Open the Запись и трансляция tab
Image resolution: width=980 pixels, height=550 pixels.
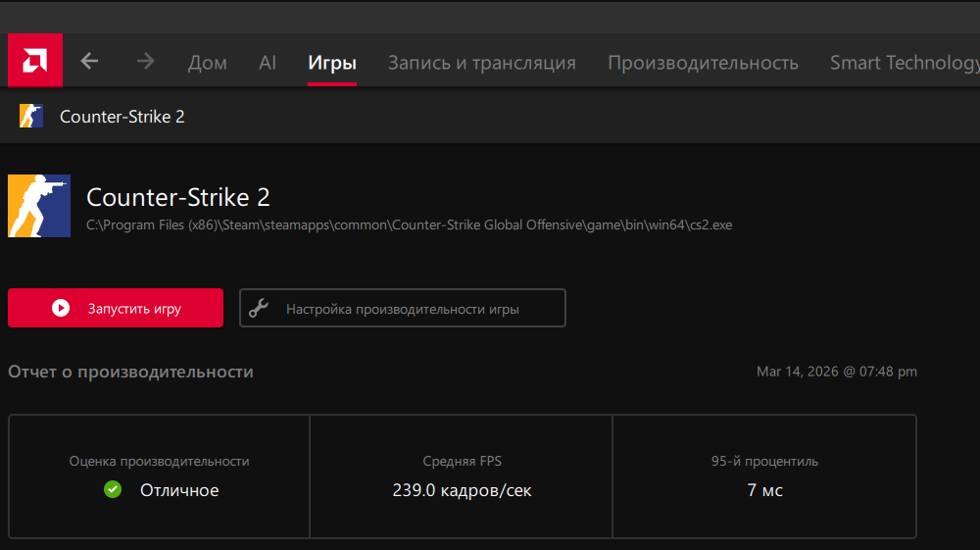click(x=481, y=63)
